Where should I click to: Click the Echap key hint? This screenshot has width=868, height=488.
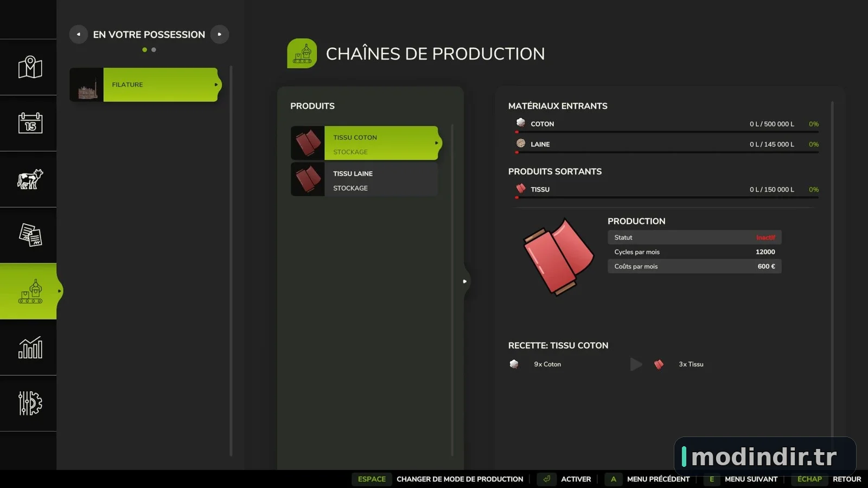(x=809, y=479)
